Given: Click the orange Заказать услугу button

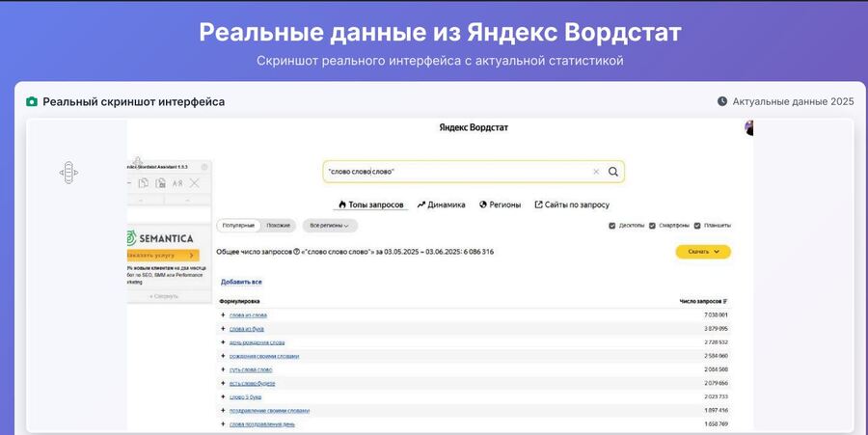Looking at the screenshot, I should coord(163,256).
